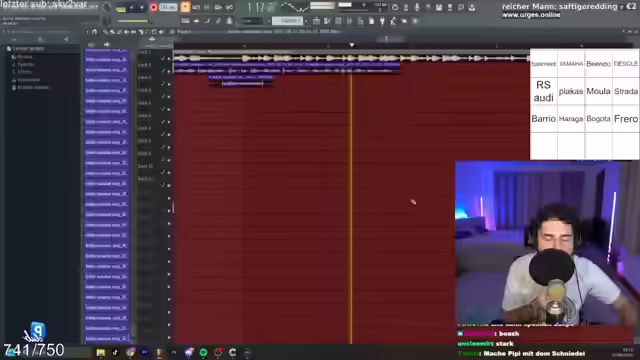Open the playlist options menu arrow
Viewport: 640px width, 360px height.
click(x=87, y=31)
